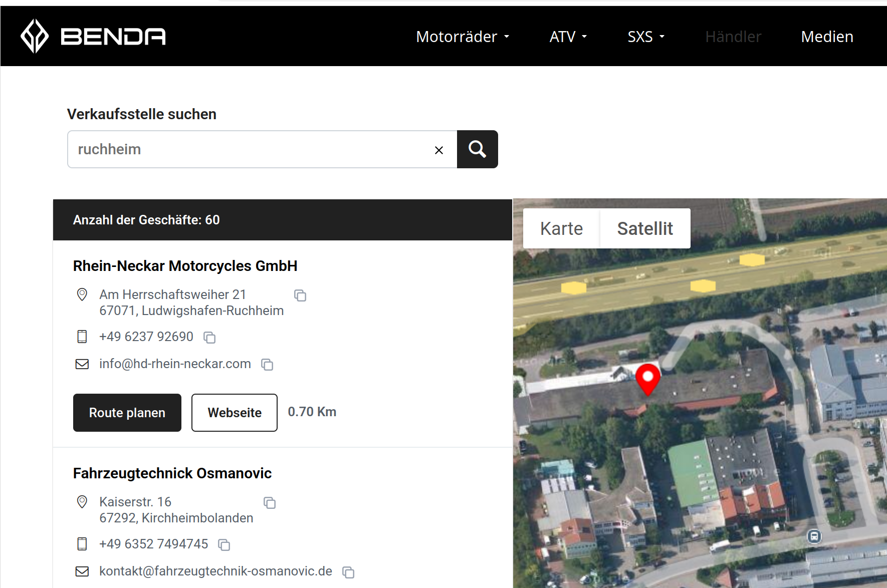Expand the Motorräder dropdown menu

[x=462, y=37]
